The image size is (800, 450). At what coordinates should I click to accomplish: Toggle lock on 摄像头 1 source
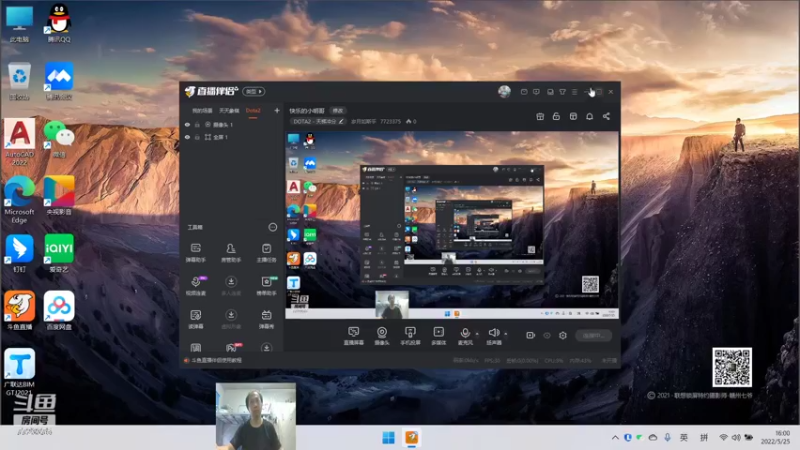point(197,124)
